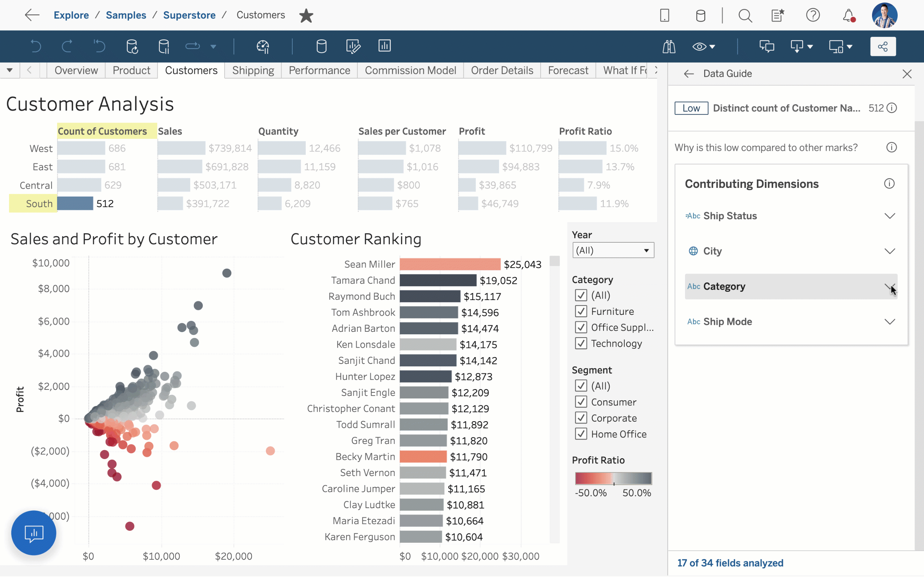Expand the Ship Status dimension
The height and width of the screenshot is (577, 924).
[x=889, y=215]
